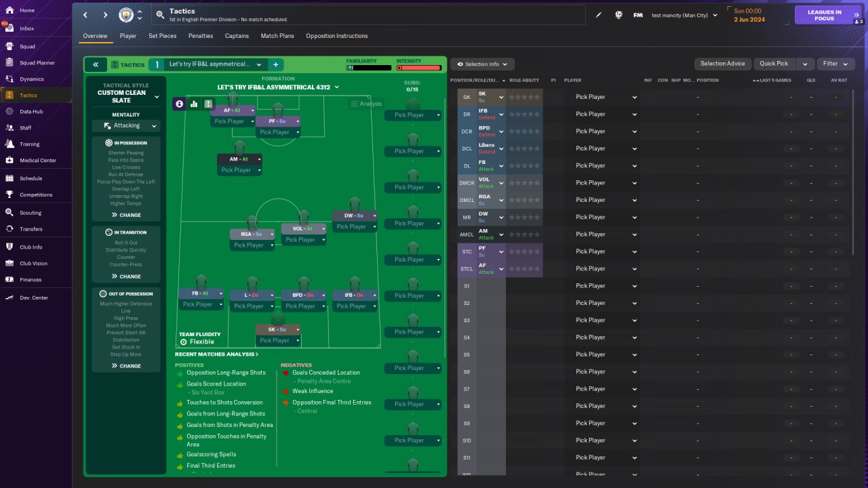Open Club Vision in sidebar

click(33, 264)
